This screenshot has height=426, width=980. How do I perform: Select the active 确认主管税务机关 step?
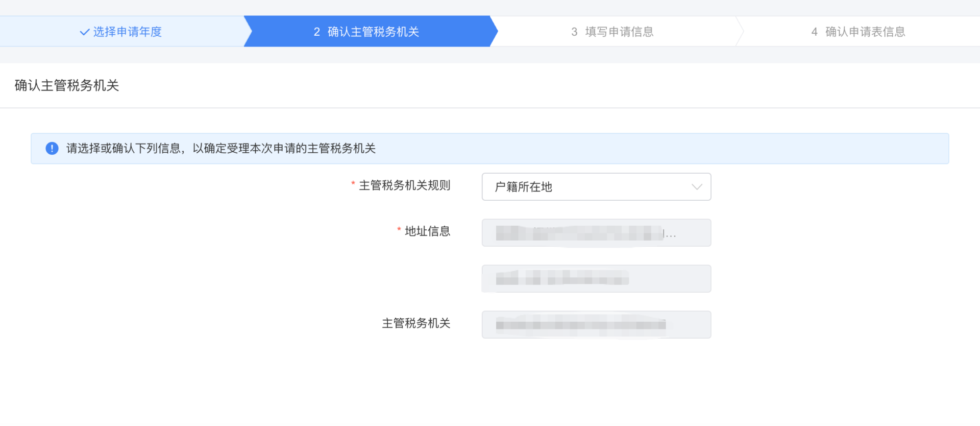pyautogui.click(x=373, y=32)
